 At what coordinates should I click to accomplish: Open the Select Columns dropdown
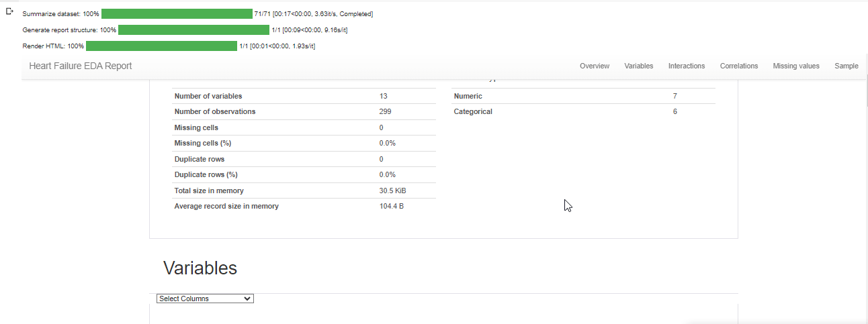[205, 299]
